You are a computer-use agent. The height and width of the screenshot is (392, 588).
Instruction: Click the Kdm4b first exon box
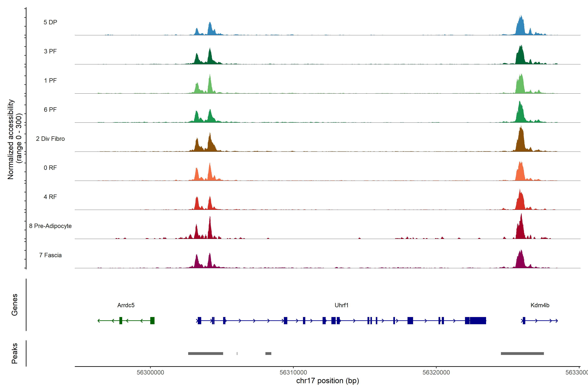tap(524, 320)
